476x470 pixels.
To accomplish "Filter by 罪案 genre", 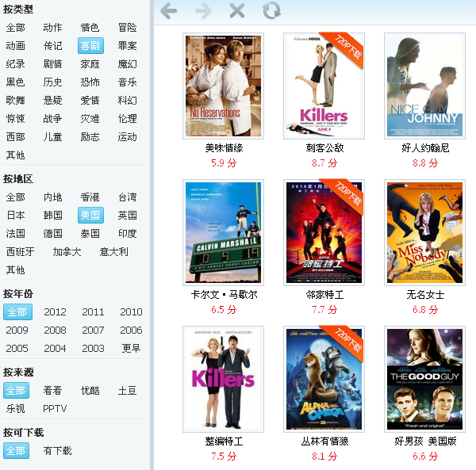I will pyautogui.click(x=128, y=46).
